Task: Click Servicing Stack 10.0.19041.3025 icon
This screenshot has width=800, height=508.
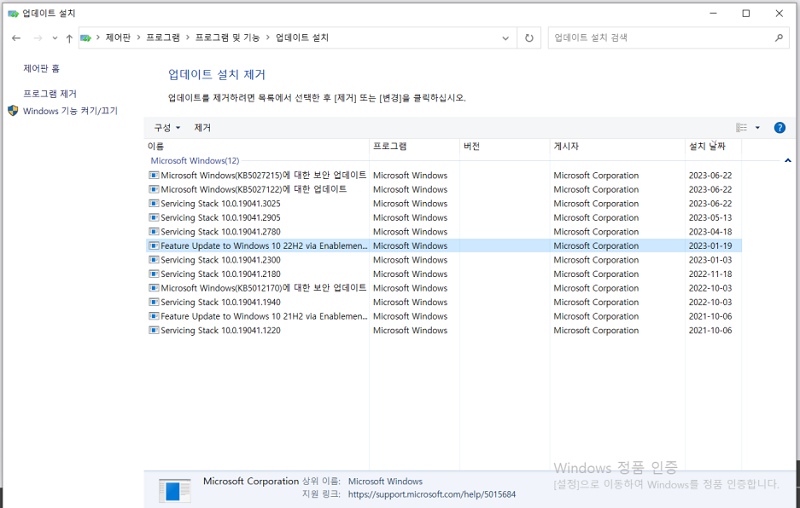Action: pos(154,204)
